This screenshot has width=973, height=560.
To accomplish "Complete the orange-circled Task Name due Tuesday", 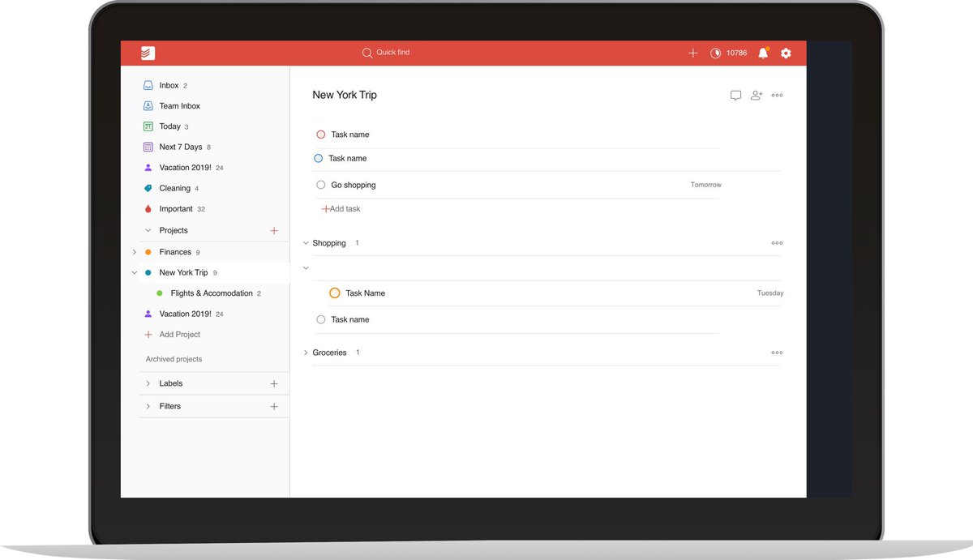I will click(x=335, y=293).
